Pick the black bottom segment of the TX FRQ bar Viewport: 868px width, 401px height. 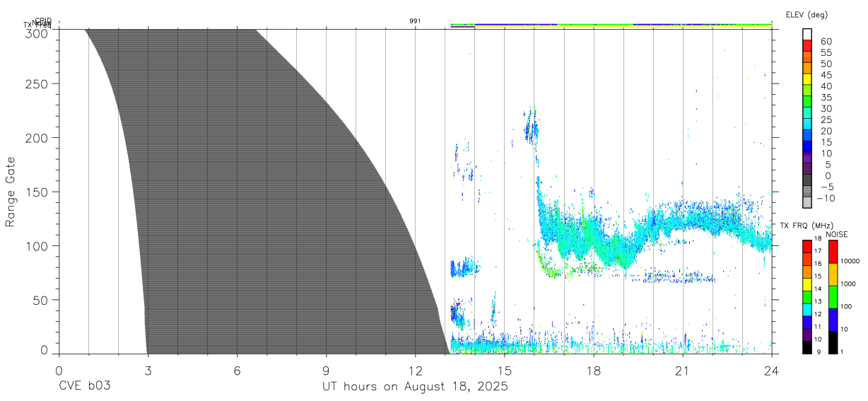[807, 347]
